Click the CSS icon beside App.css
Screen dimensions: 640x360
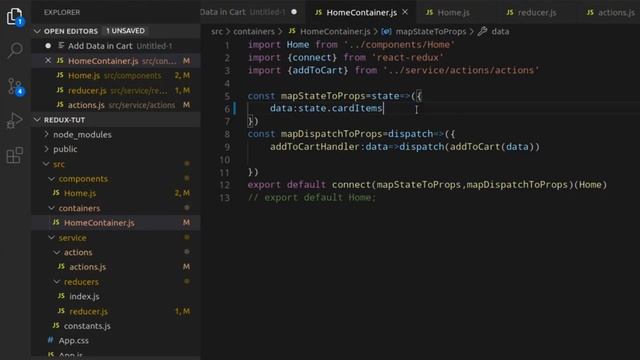[51, 340]
